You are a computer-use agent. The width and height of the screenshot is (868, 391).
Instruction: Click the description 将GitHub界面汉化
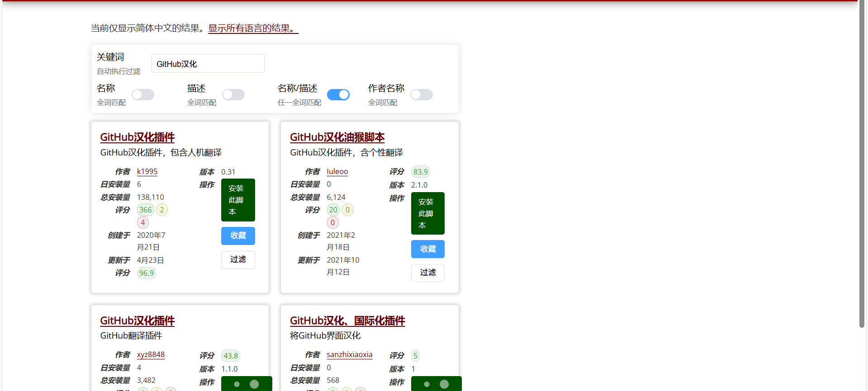coord(325,335)
